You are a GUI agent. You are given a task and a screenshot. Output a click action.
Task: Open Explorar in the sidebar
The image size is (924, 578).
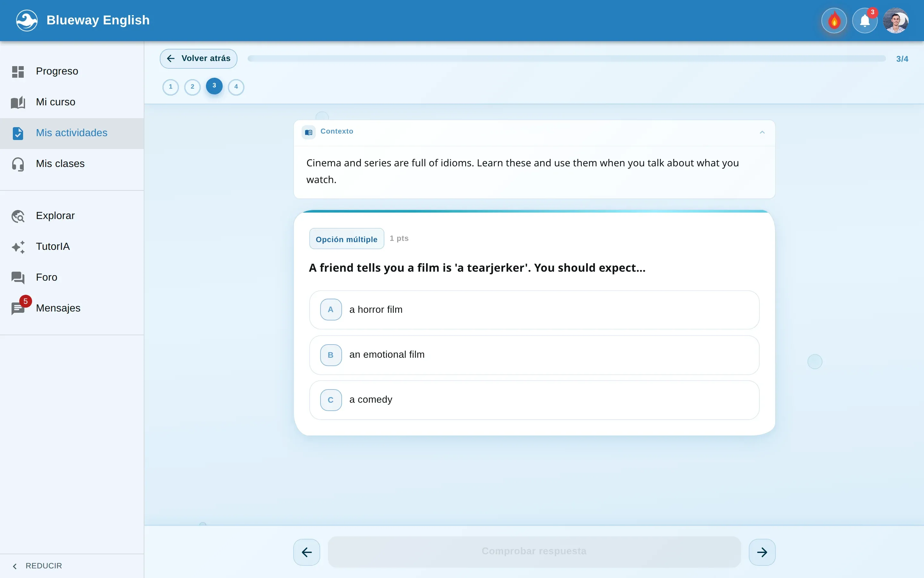tap(72, 216)
